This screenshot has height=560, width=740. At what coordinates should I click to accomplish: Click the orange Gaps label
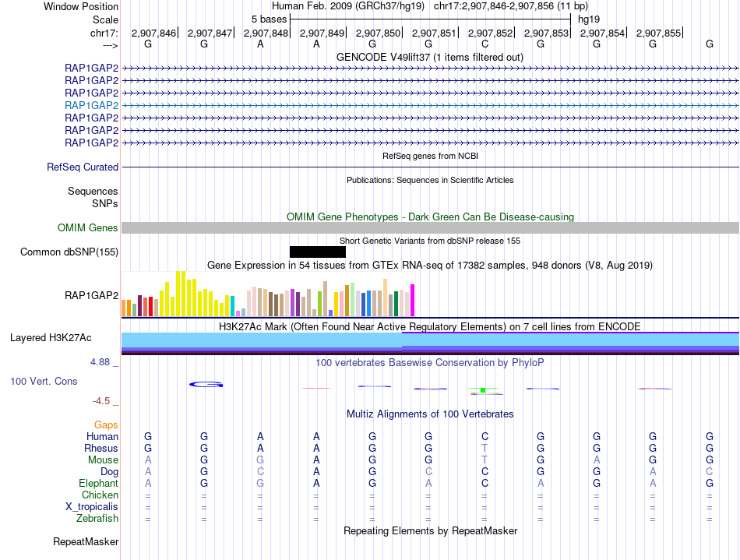(106, 425)
